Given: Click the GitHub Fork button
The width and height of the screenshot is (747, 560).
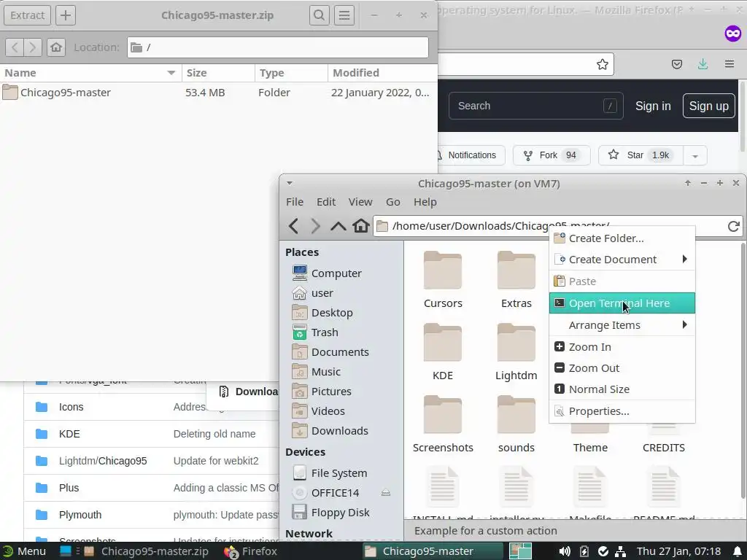Looking at the screenshot, I should pos(551,155).
